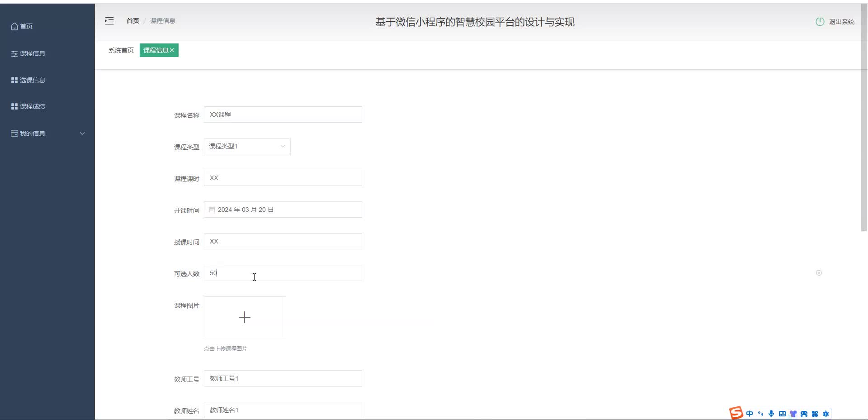Click the grid icon beside 选课信息
Viewport: 868px width, 420px height.
click(x=14, y=80)
